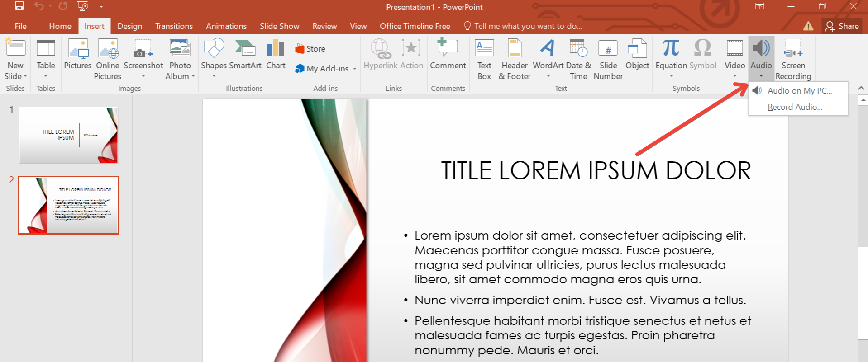The width and height of the screenshot is (868, 362).
Task: Expand the Video dropdown menu
Action: click(x=734, y=76)
